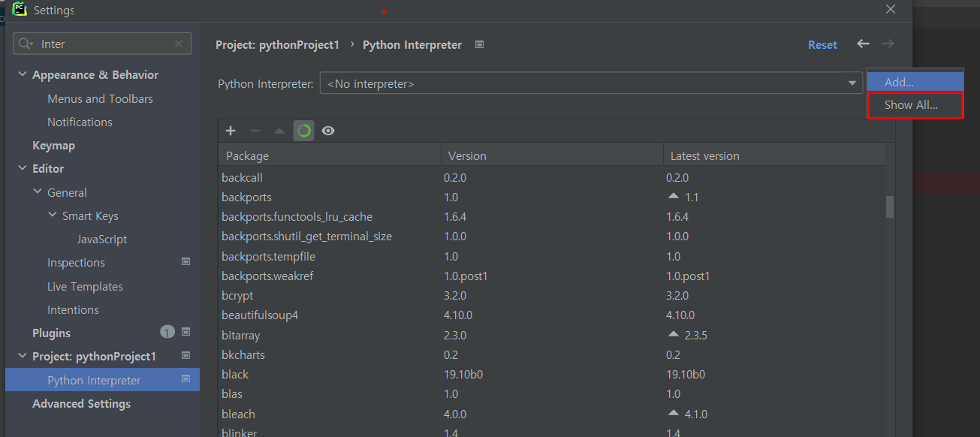The height and width of the screenshot is (437, 980).
Task: Select the backcall package row
Action: (552, 178)
